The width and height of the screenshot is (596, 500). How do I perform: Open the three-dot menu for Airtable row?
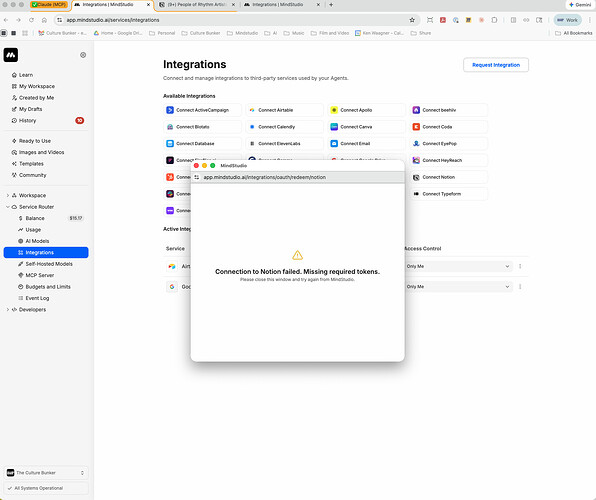(x=520, y=267)
